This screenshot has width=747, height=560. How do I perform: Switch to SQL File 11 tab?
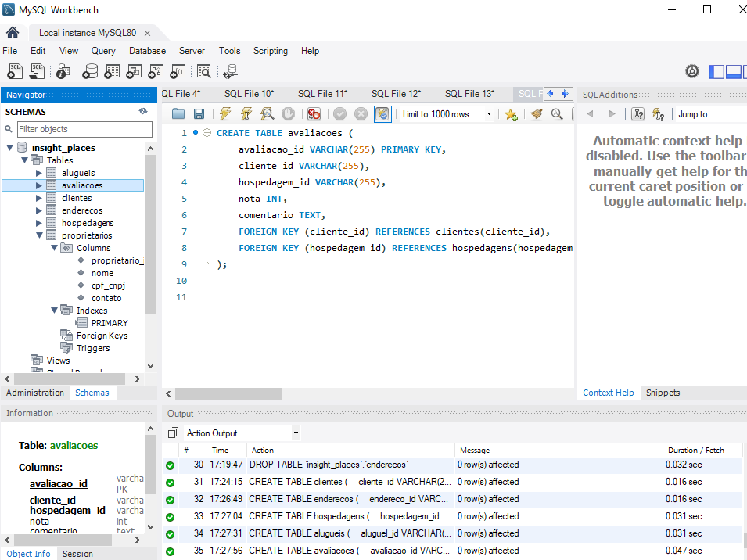point(322,94)
